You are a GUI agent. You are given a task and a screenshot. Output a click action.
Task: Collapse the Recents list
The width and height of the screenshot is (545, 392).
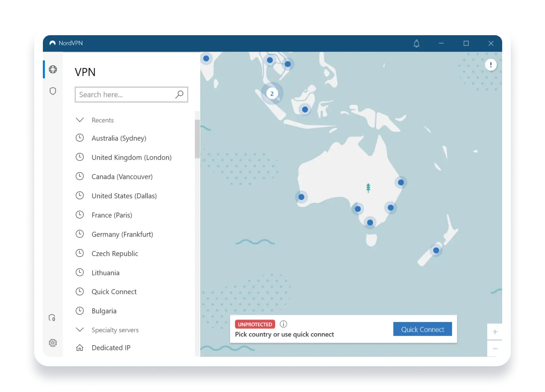pyautogui.click(x=80, y=119)
